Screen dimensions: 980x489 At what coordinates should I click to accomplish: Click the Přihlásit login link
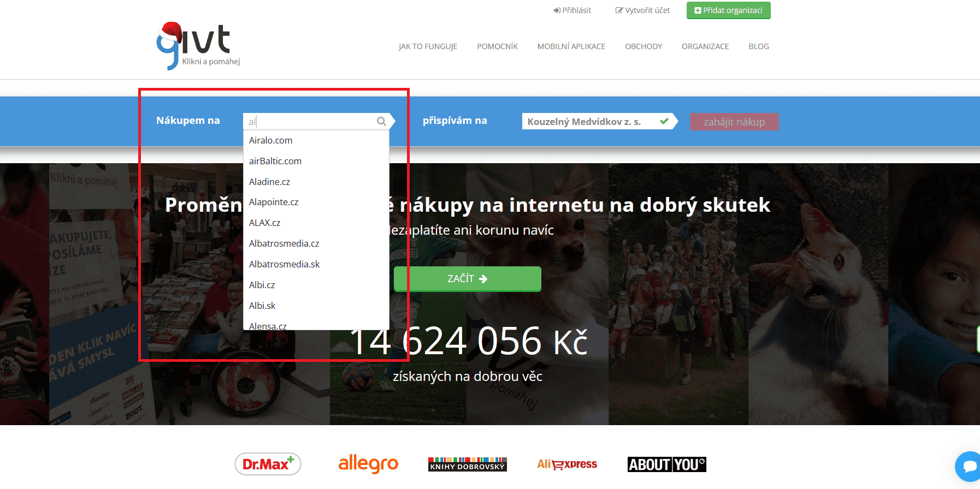[x=572, y=10]
